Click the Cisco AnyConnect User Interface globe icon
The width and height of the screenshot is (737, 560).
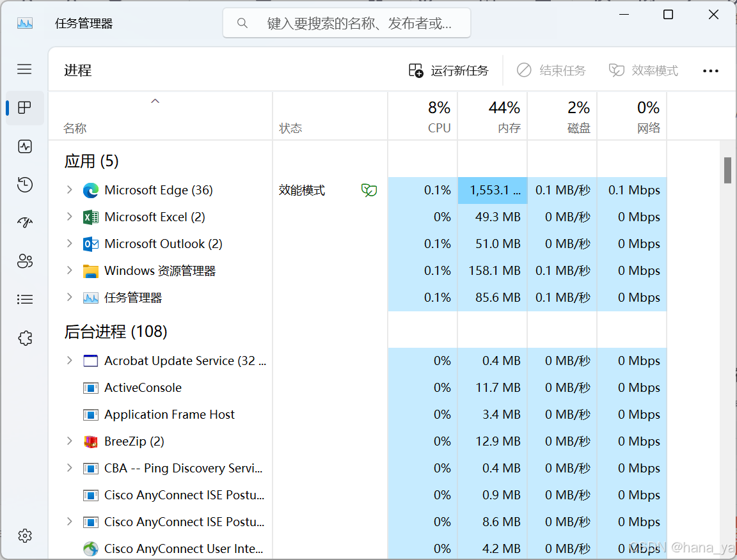90,548
